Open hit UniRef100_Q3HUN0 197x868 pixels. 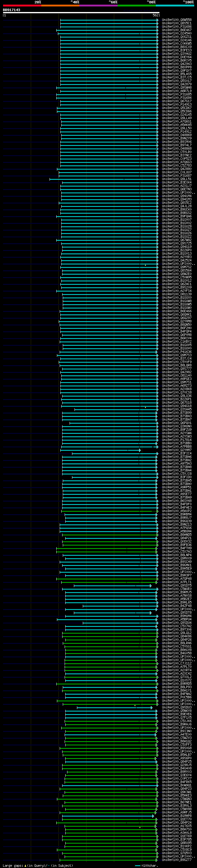pos(177,426)
